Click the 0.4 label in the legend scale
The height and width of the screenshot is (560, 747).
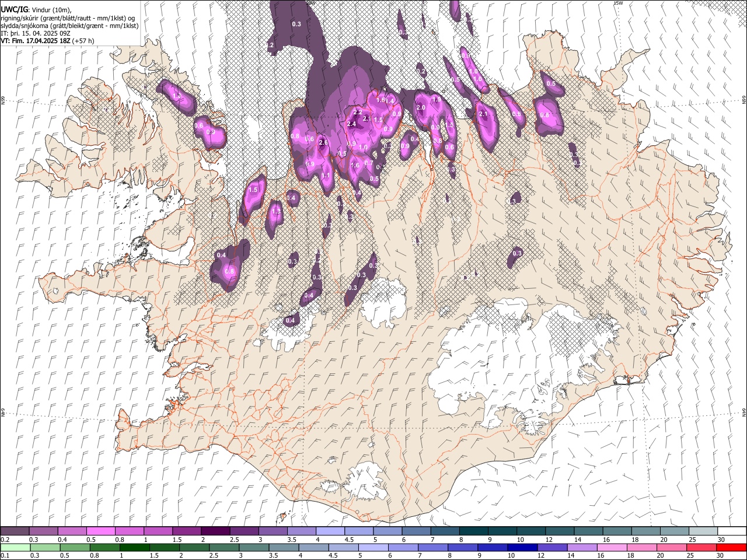point(62,540)
